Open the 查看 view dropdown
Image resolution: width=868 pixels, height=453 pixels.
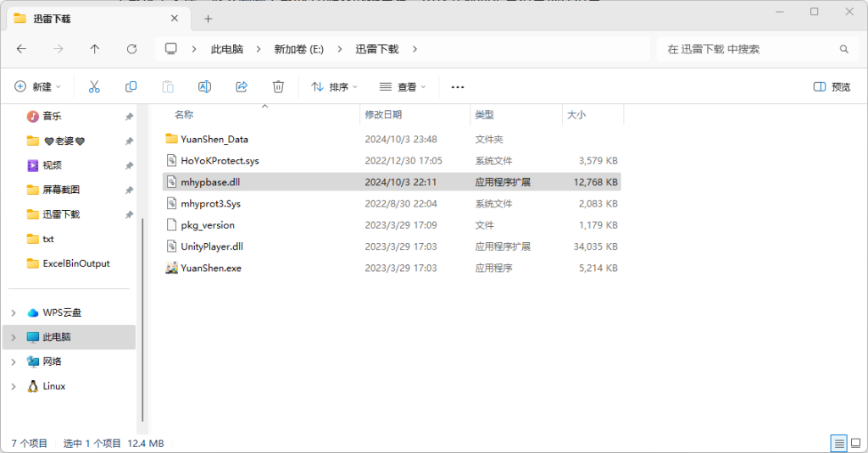coord(403,87)
